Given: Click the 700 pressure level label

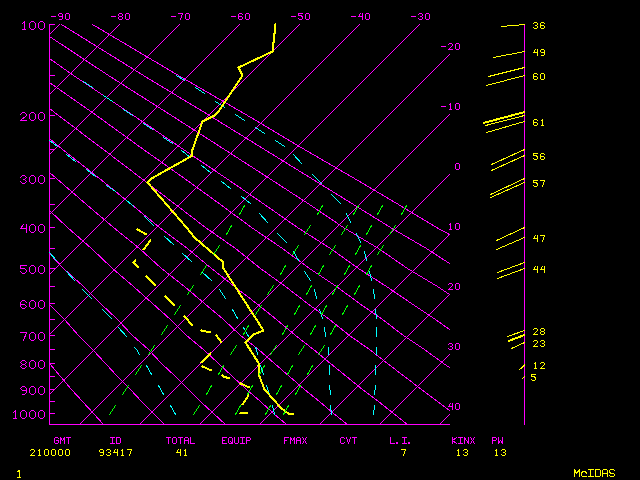Looking at the screenshot, I should 32,337.
